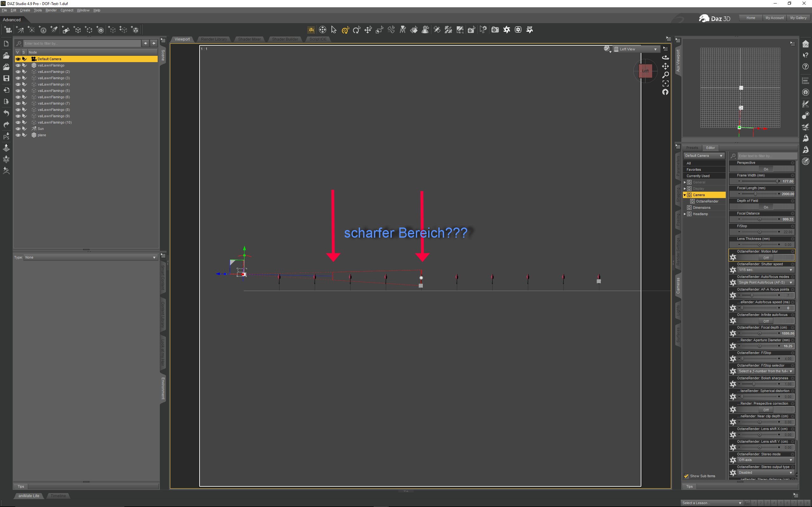The width and height of the screenshot is (812, 507).
Task: Click the scene filter text field
Action: 82,44
